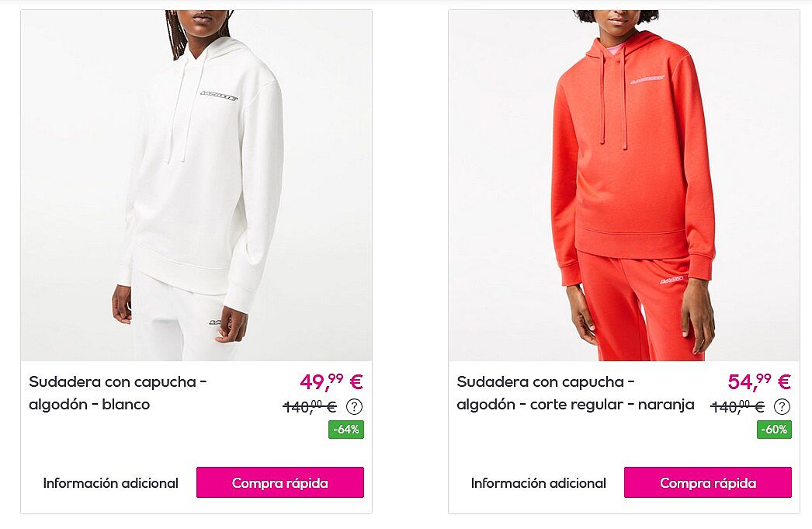Click Compra rápida for the white hoodie
The height and width of the screenshot is (529, 812).
coord(280,482)
